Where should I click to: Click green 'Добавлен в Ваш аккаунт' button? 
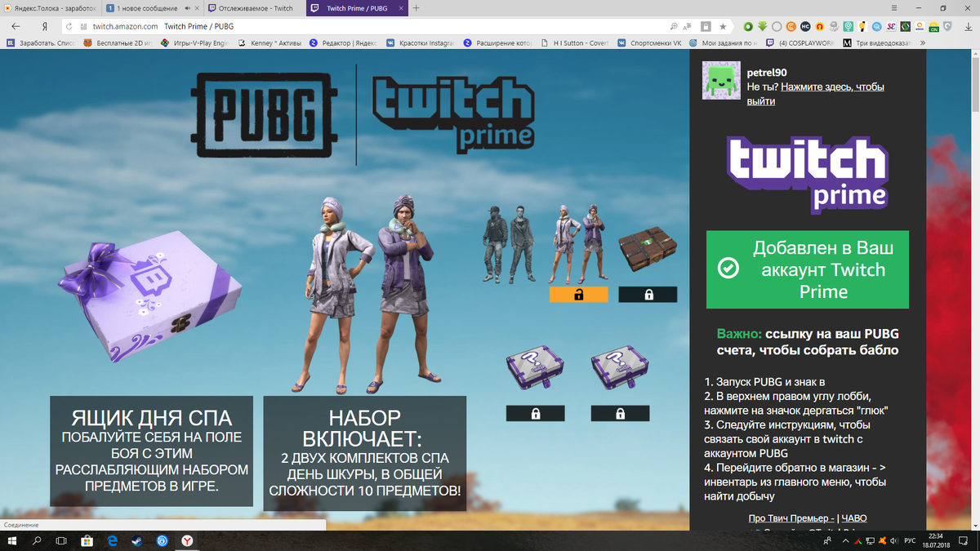click(807, 269)
